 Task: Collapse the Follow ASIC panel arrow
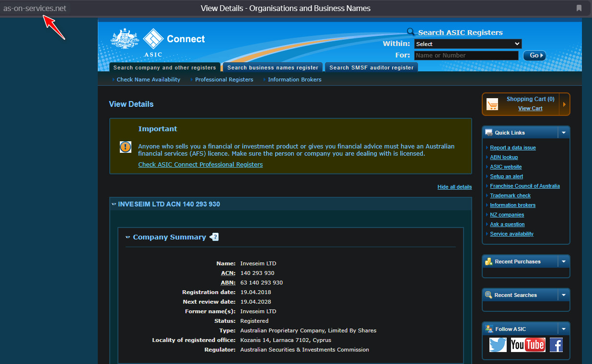tap(564, 329)
